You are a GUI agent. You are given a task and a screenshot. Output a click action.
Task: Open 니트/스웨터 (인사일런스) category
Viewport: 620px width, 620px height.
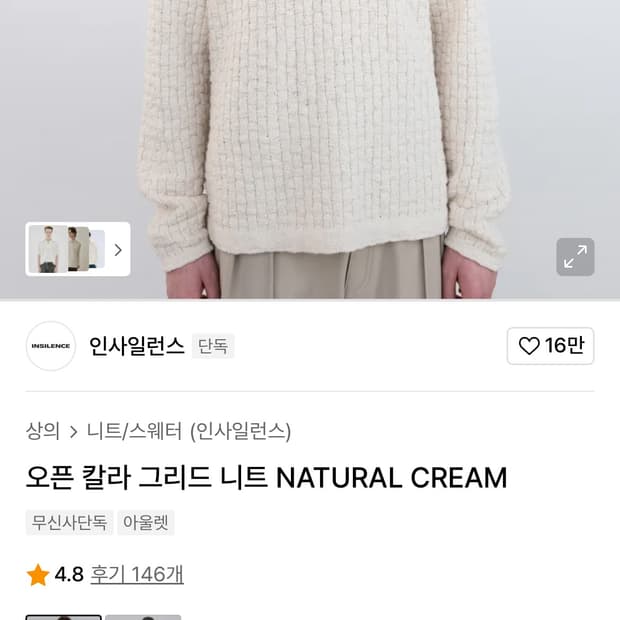tap(189, 432)
